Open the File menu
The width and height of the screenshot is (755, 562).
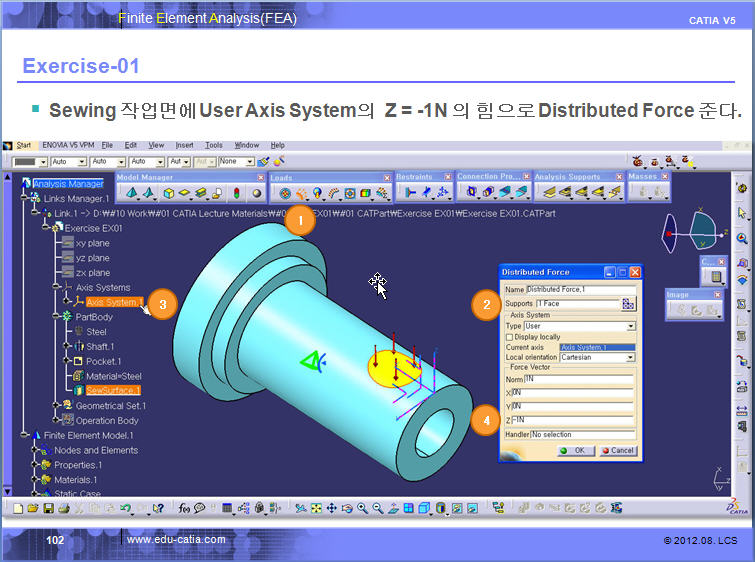tap(107, 145)
